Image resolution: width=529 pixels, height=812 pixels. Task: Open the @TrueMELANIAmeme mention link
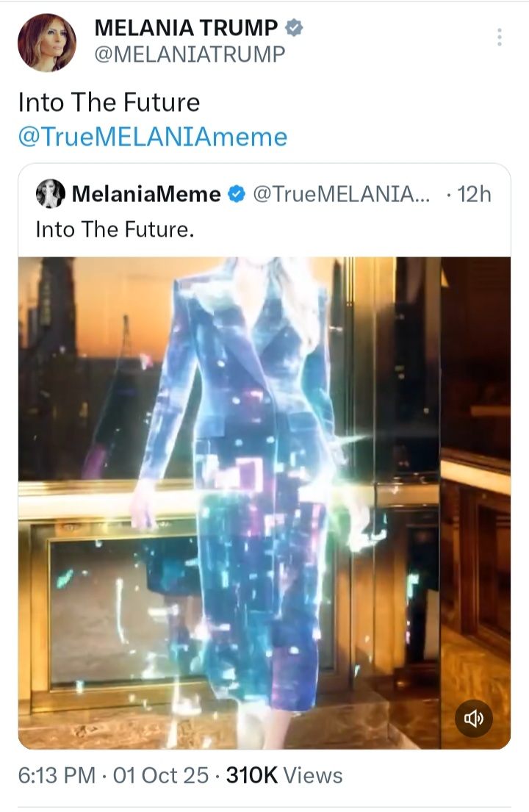tap(153, 137)
